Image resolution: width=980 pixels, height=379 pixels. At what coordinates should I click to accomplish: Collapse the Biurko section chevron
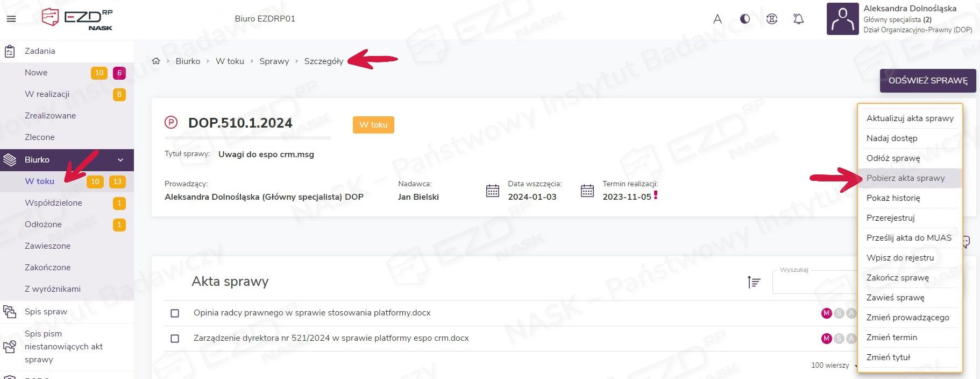pos(120,160)
